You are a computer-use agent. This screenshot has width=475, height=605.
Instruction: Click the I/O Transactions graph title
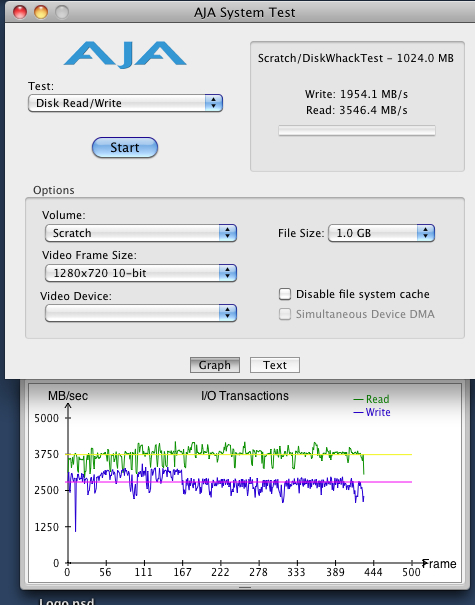pyautogui.click(x=245, y=396)
